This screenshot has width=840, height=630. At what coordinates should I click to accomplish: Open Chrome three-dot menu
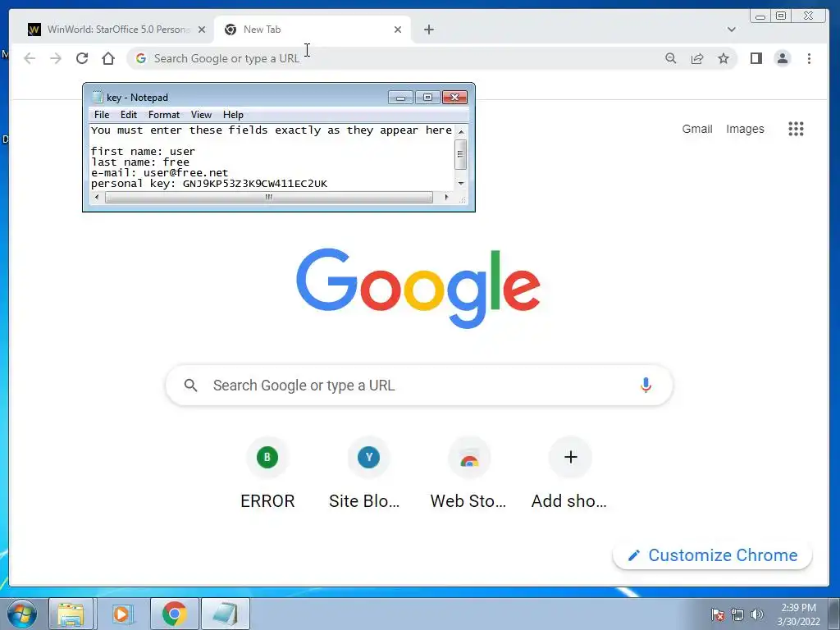(x=809, y=58)
